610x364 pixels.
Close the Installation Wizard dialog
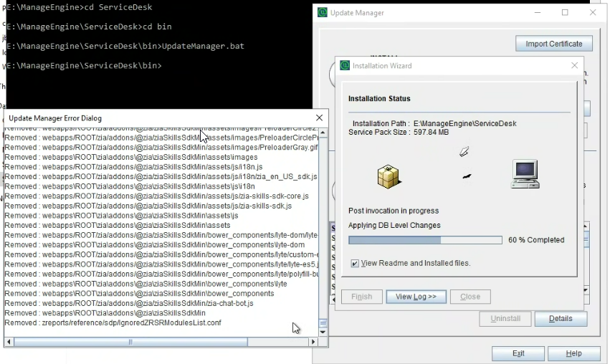[574, 65]
